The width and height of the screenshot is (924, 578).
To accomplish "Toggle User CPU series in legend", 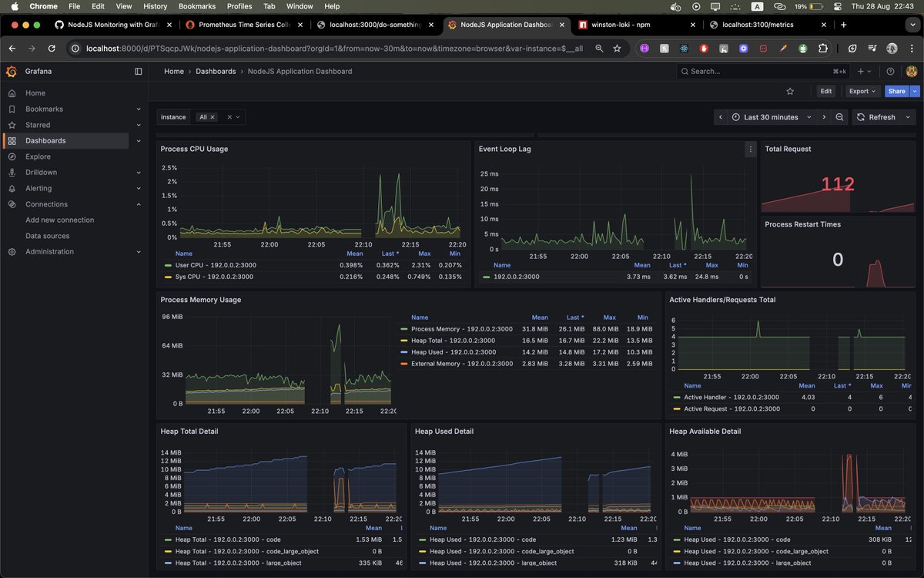I will (216, 265).
